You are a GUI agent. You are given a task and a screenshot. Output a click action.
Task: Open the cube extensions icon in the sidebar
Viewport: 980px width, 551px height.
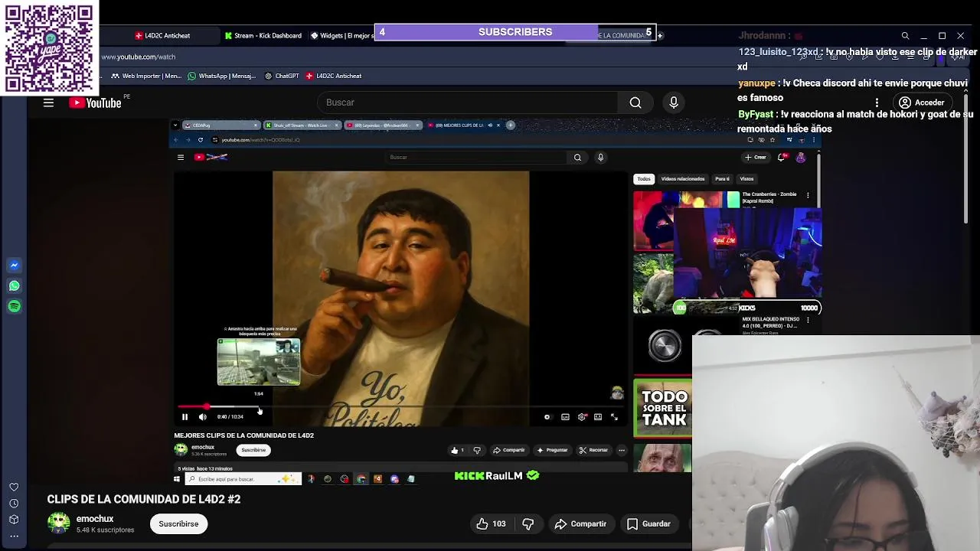14,520
